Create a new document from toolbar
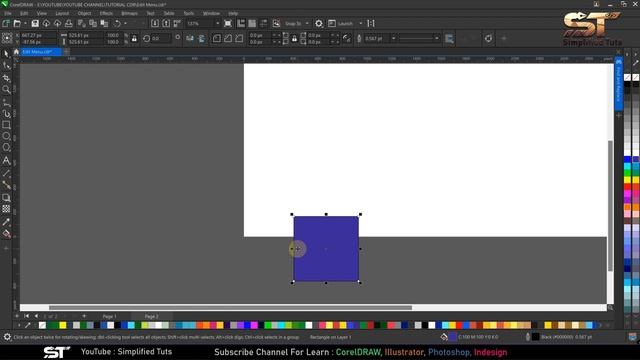 click(6, 23)
